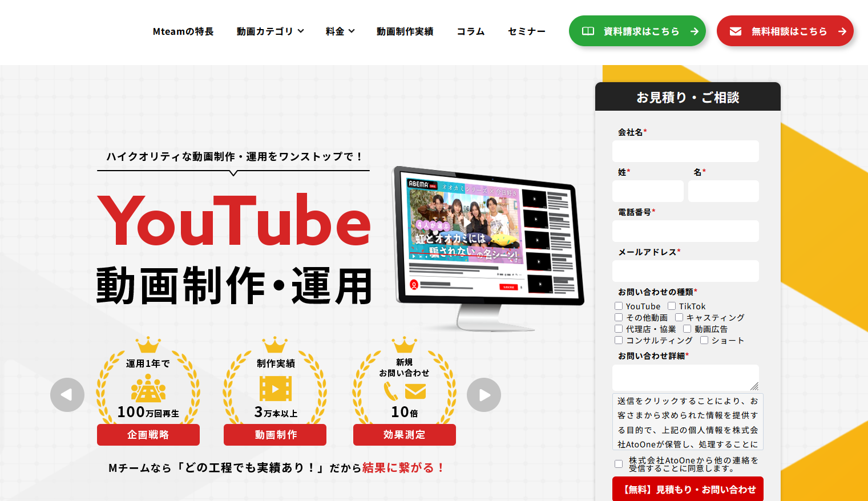The image size is (868, 501).
Task: Expand the 料金 dropdown menu
Action: coord(339,31)
